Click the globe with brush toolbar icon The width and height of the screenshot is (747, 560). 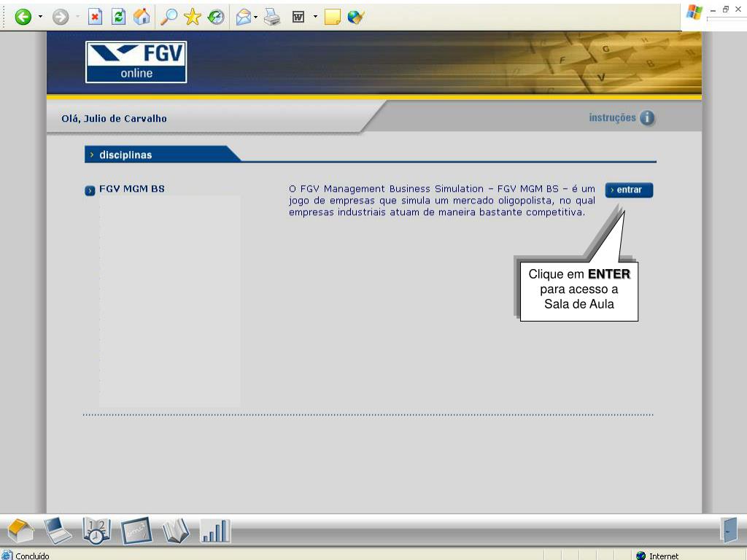point(356,17)
